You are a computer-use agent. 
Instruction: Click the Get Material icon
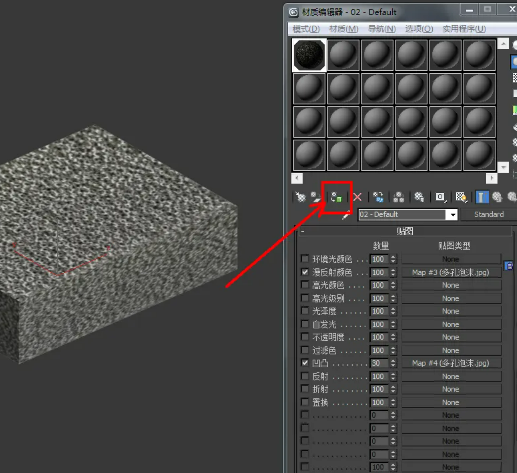300,197
